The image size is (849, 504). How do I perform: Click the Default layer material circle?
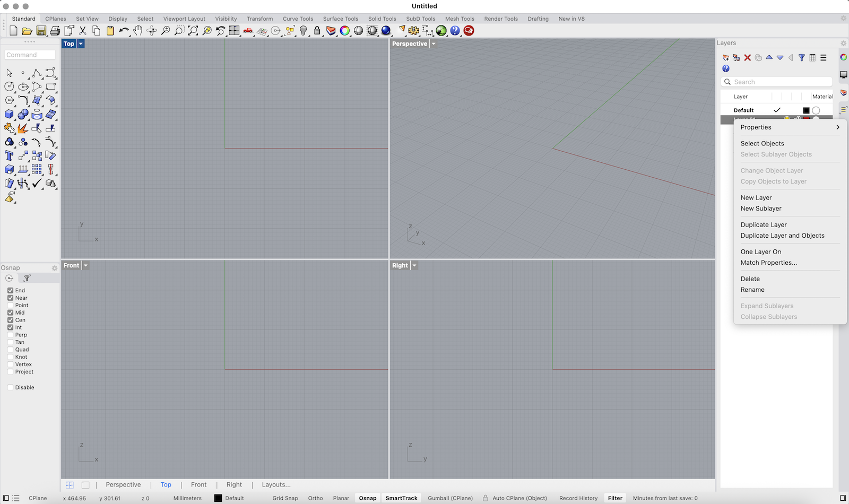pos(816,110)
